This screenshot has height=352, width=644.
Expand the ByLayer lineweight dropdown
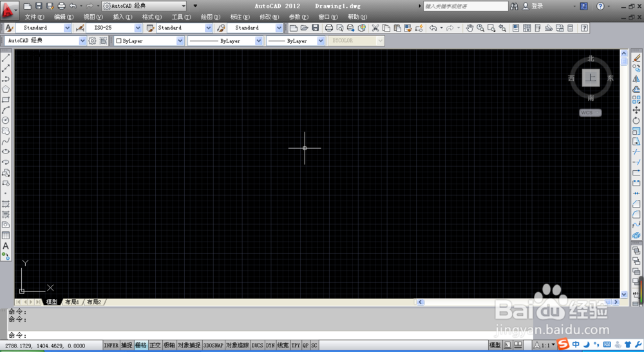[x=321, y=41]
